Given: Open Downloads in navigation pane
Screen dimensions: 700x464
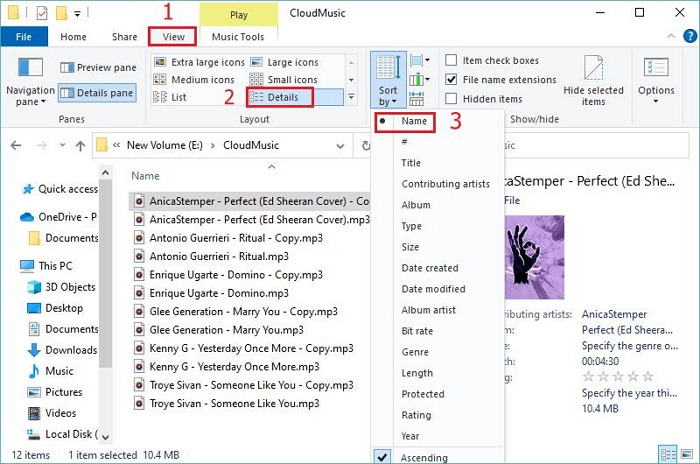Looking at the screenshot, I should pyautogui.click(x=62, y=350).
